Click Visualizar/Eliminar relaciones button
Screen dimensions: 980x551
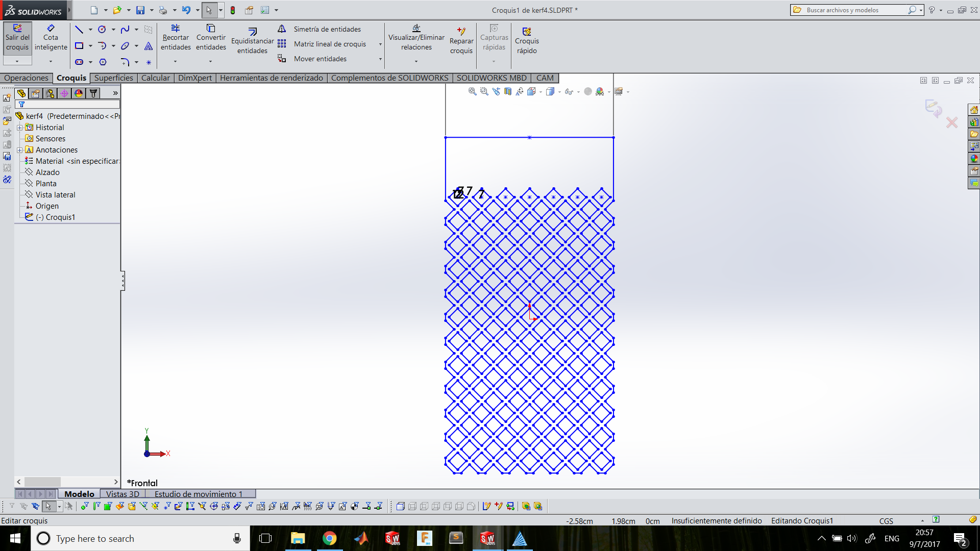click(416, 38)
